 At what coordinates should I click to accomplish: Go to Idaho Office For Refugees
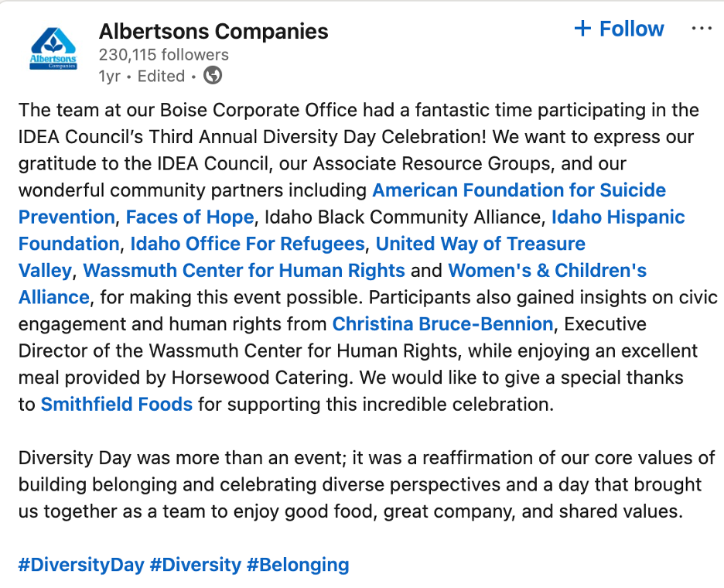[248, 244]
